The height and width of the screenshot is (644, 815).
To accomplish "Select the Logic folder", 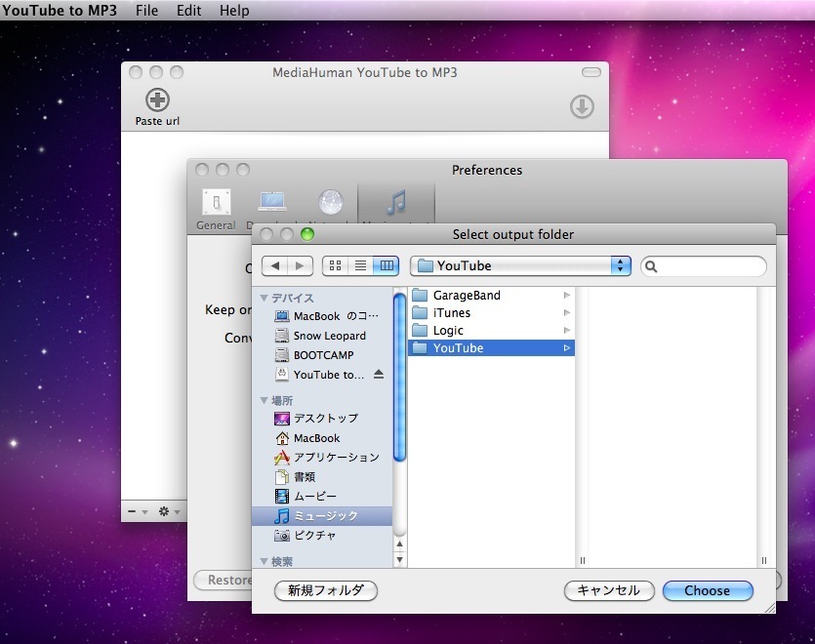I will 448,331.
